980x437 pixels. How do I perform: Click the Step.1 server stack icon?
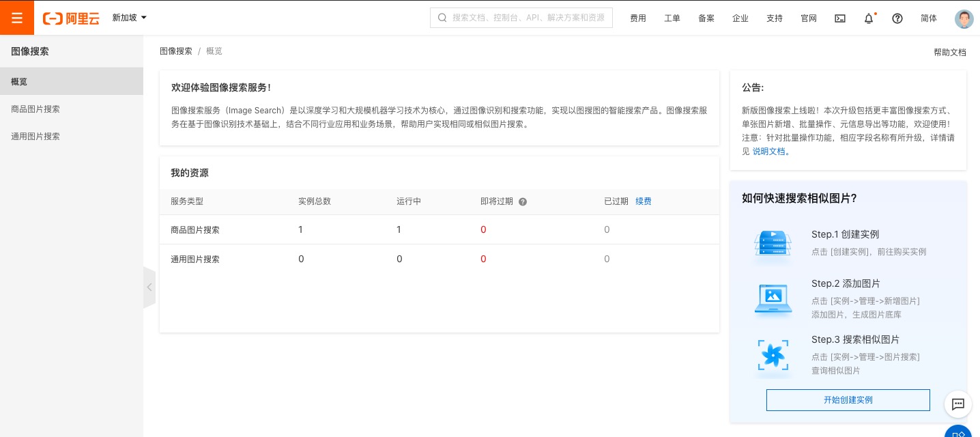coord(773,243)
